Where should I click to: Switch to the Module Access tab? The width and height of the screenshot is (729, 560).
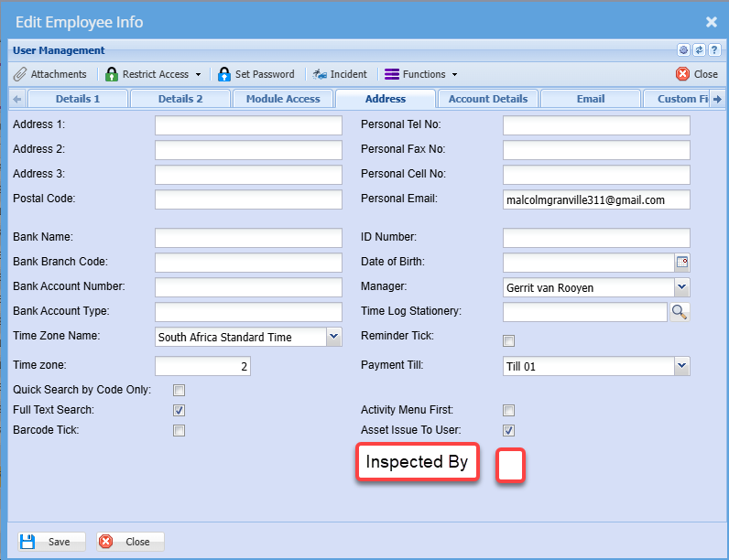(x=283, y=99)
